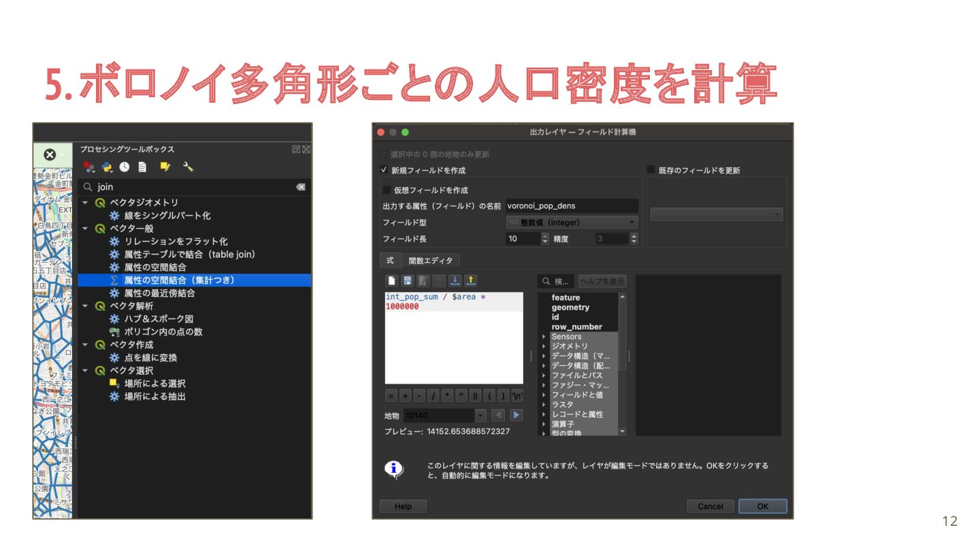Screen dimensions: 980x551
Task: Insert the plus operator
Action: pyautogui.click(x=405, y=396)
